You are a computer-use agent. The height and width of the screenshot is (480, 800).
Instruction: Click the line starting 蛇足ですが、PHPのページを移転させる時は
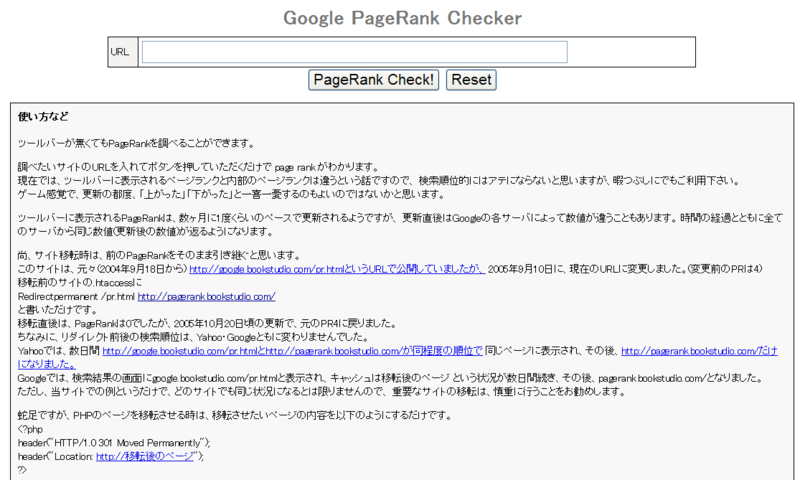pos(235,415)
